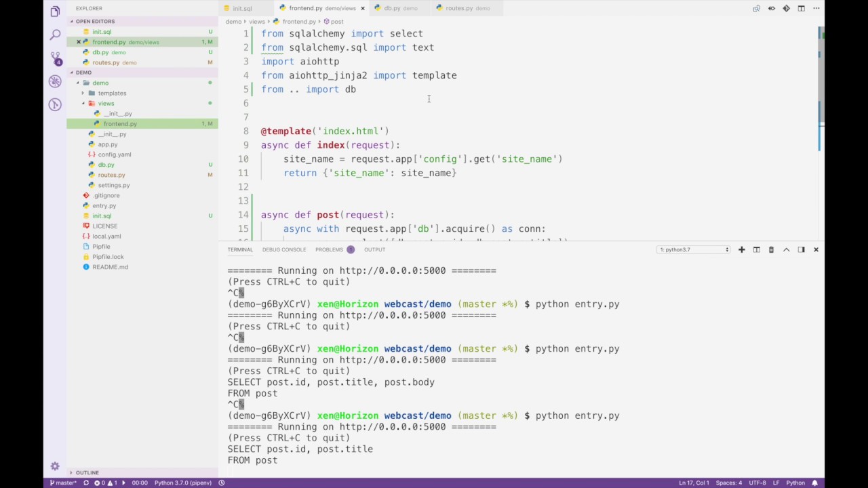868x488 pixels.
Task: Split the editor to the right
Action: click(801, 9)
